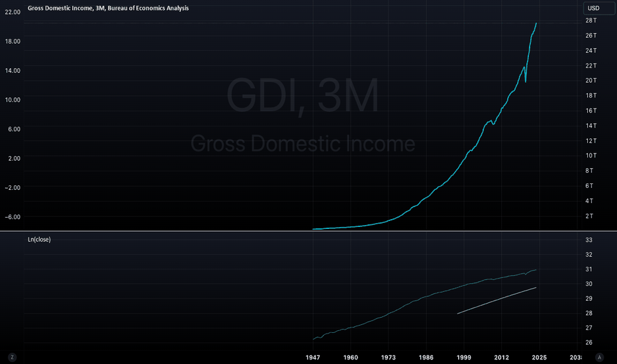Image resolution: width=617 pixels, height=364 pixels.
Task: Click the 33 label on indicator scale
Action: point(589,240)
